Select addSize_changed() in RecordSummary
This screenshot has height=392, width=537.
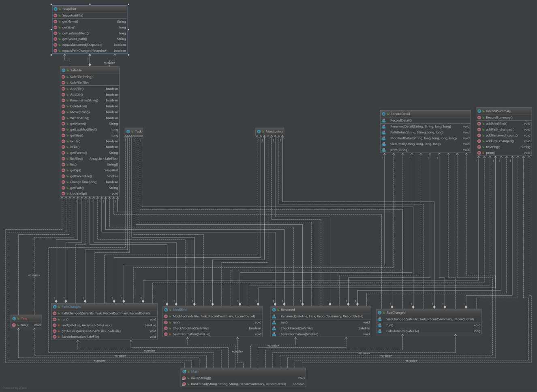(503, 141)
